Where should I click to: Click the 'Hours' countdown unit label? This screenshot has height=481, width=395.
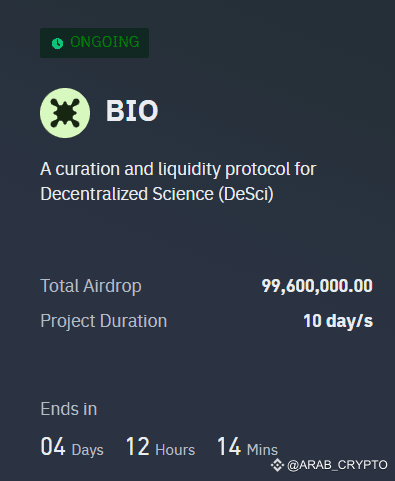175,450
